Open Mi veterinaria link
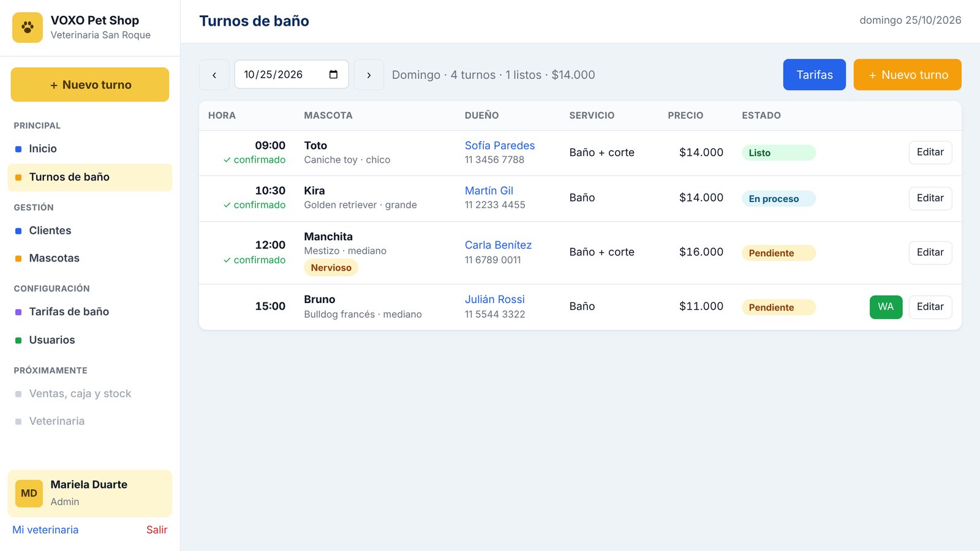This screenshot has width=980, height=551. [45, 530]
